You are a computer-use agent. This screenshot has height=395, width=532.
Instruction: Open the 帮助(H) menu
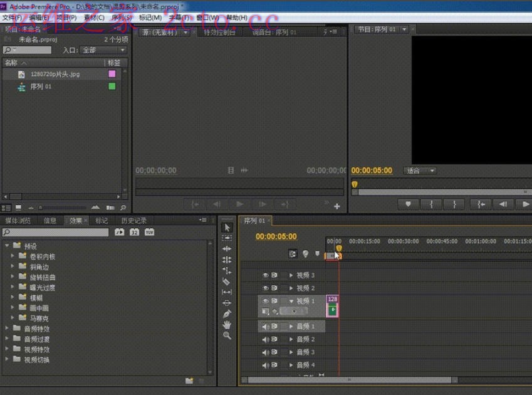pos(237,18)
